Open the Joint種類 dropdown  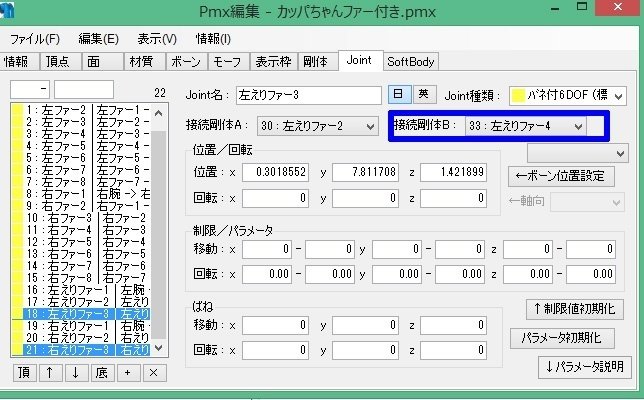(568, 96)
